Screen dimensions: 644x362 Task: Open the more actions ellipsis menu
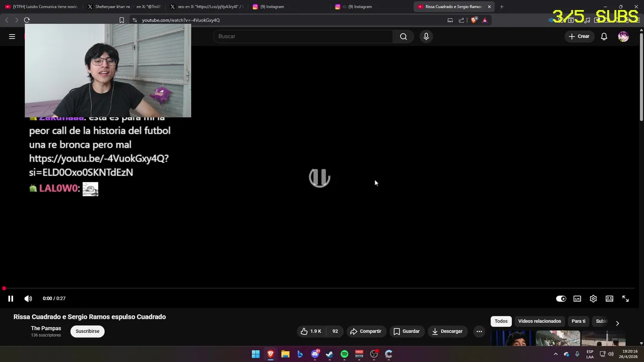click(x=479, y=331)
